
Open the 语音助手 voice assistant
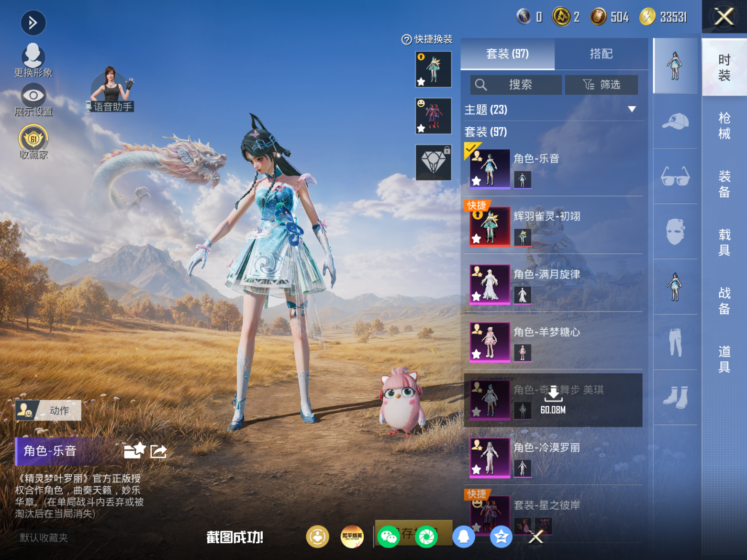coord(111,90)
